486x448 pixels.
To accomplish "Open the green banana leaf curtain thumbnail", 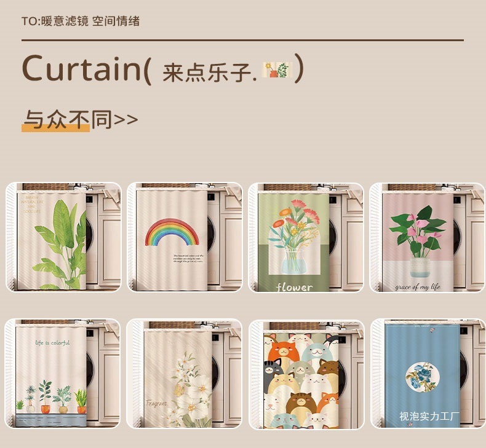I will coord(63,237).
